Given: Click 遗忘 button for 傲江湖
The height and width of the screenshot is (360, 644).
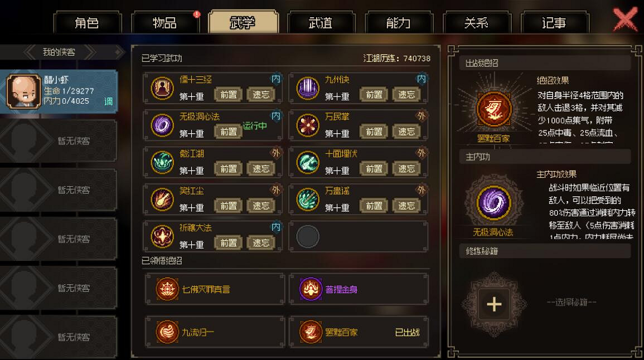Looking at the screenshot, I should tap(261, 169).
